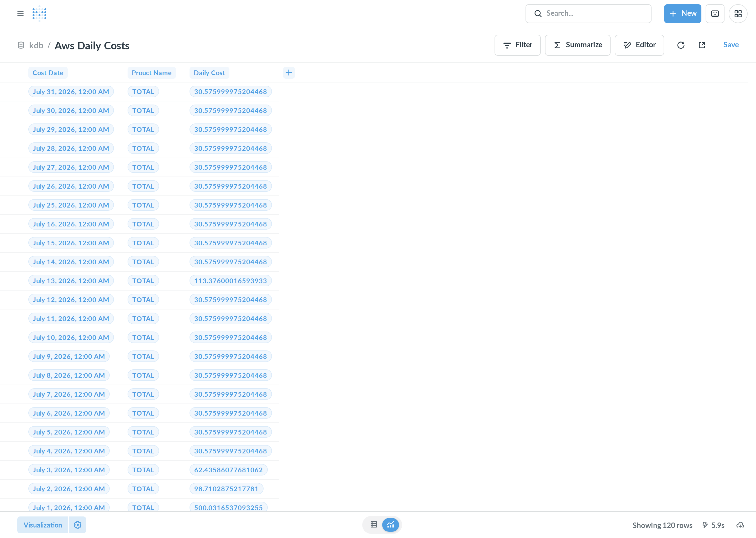Select July 2, 2026 date cell

pyautogui.click(x=69, y=489)
